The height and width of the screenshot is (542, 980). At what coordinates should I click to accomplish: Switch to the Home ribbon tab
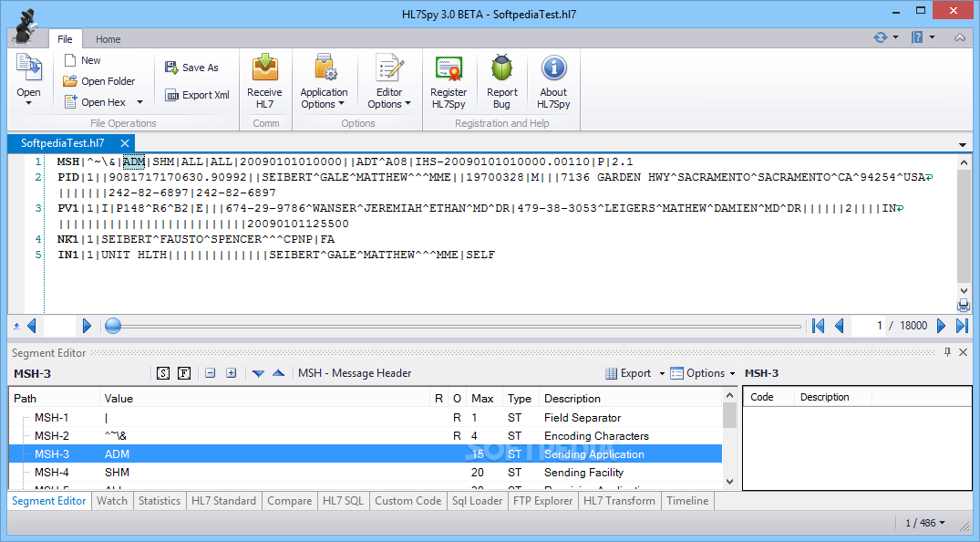click(108, 39)
